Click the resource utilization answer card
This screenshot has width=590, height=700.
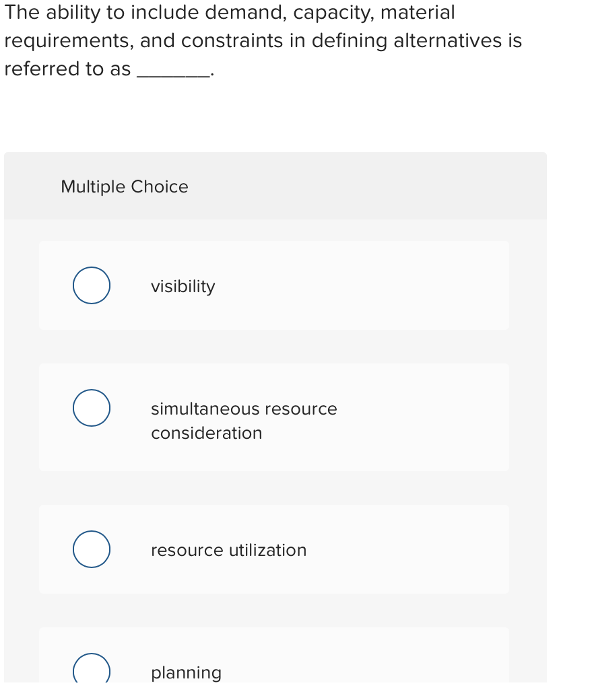(274, 549)
